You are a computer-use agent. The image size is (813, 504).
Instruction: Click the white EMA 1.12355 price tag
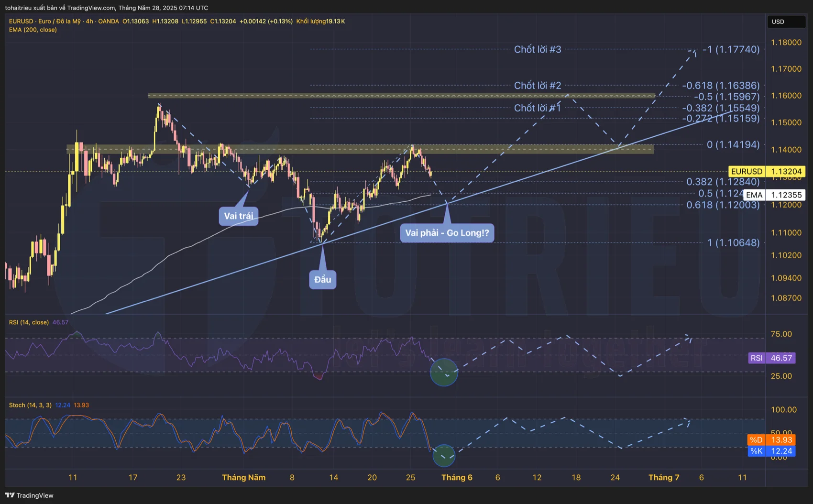tap(774, 195)
